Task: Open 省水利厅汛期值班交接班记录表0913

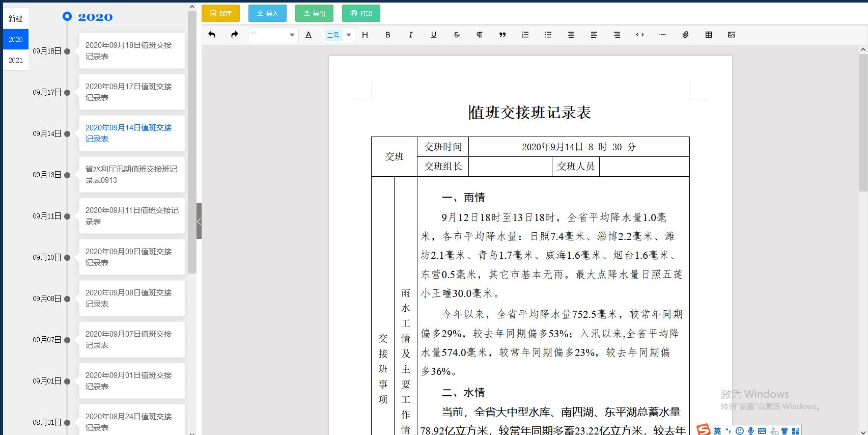Action: 132,175
